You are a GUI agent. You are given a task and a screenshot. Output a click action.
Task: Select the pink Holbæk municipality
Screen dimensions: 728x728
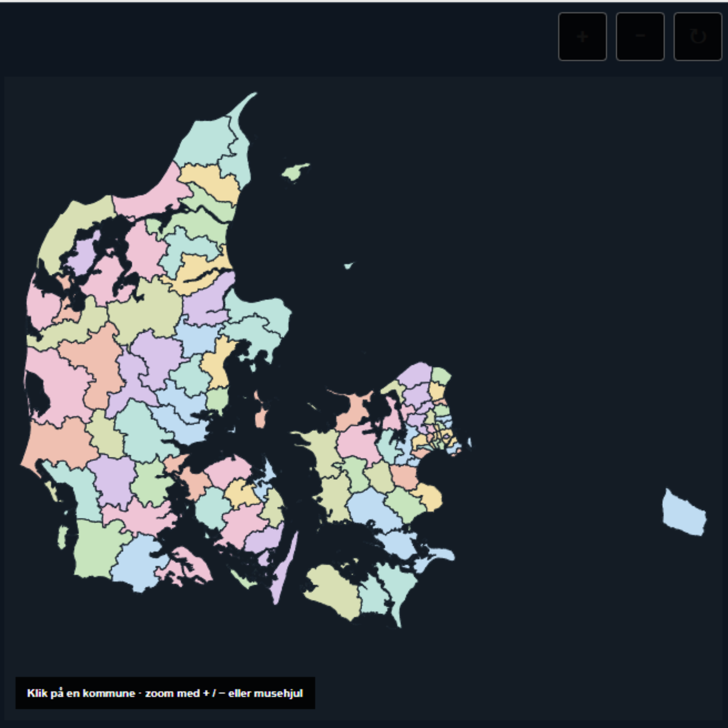tap(358, 443)
